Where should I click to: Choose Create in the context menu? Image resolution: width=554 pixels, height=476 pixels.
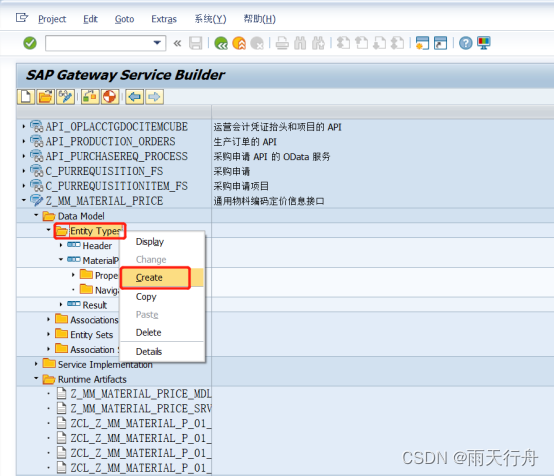click(x=163, y=278)
